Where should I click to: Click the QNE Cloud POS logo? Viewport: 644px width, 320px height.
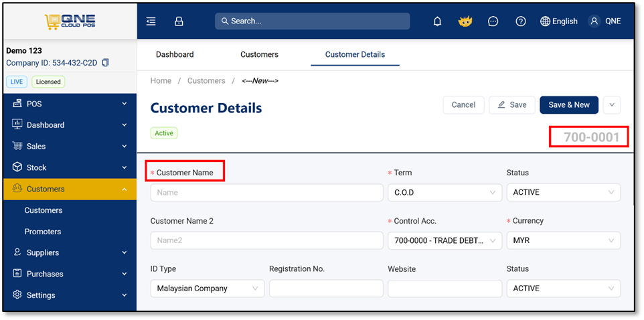coord(70,22)
